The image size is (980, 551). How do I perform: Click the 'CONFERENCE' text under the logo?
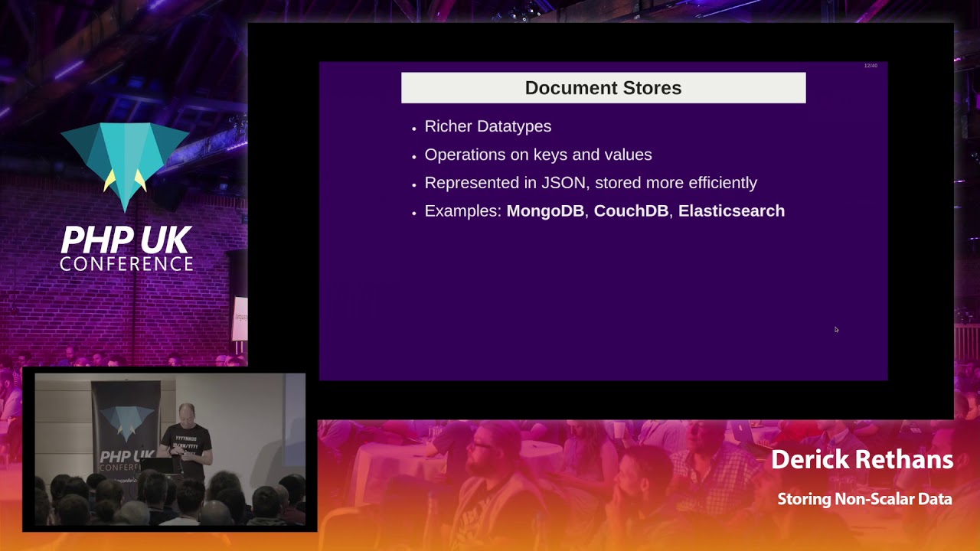coord(126,264)
